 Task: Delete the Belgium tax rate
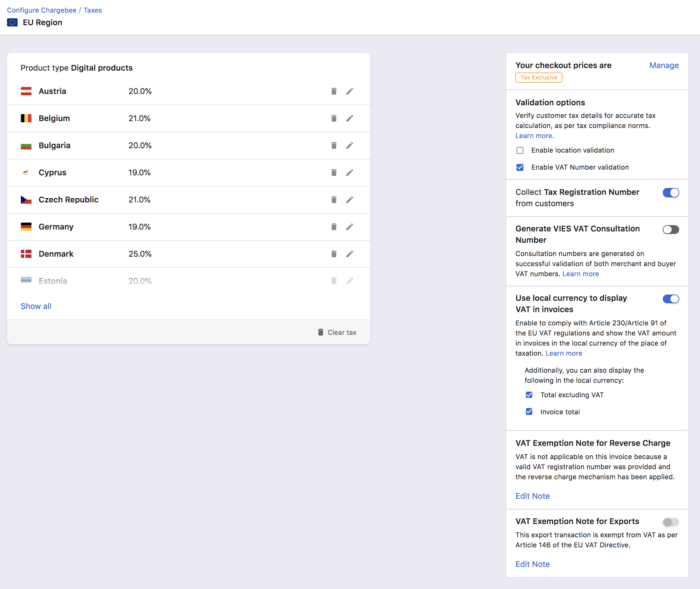pyautogui.click(x=334, y=118)
